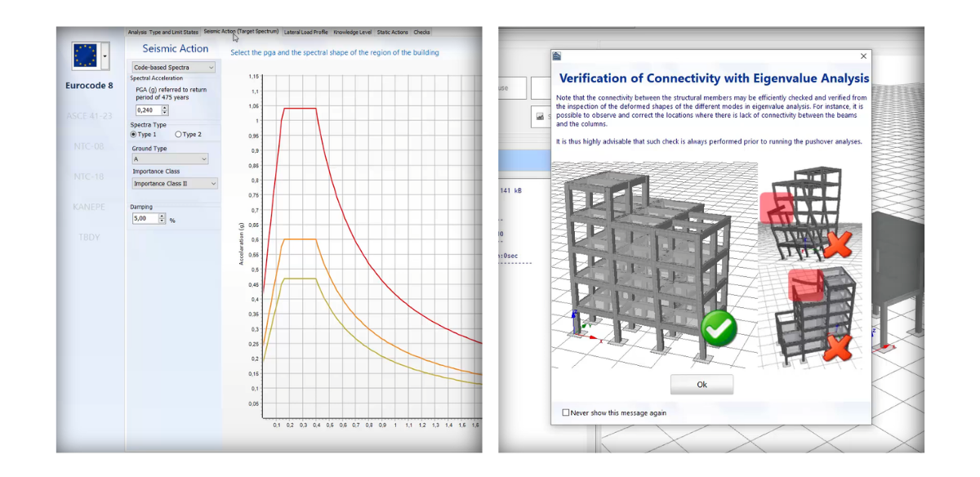Select the Type 2 spectra radio button
The image size is (980, 477).
(x=188, y=134)
